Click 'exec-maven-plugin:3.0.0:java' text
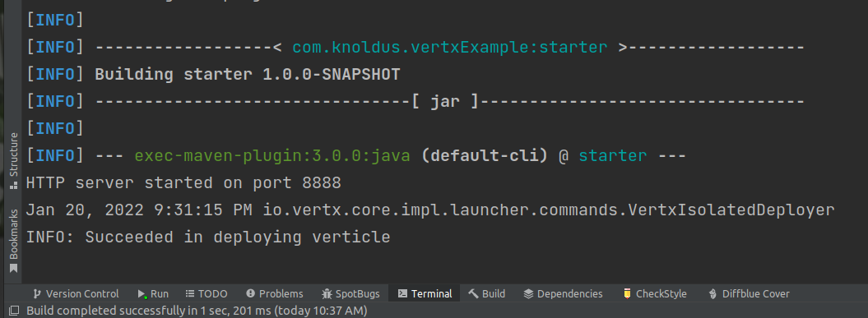Viewport: 868px width, 318px height. tap(272, 156)
